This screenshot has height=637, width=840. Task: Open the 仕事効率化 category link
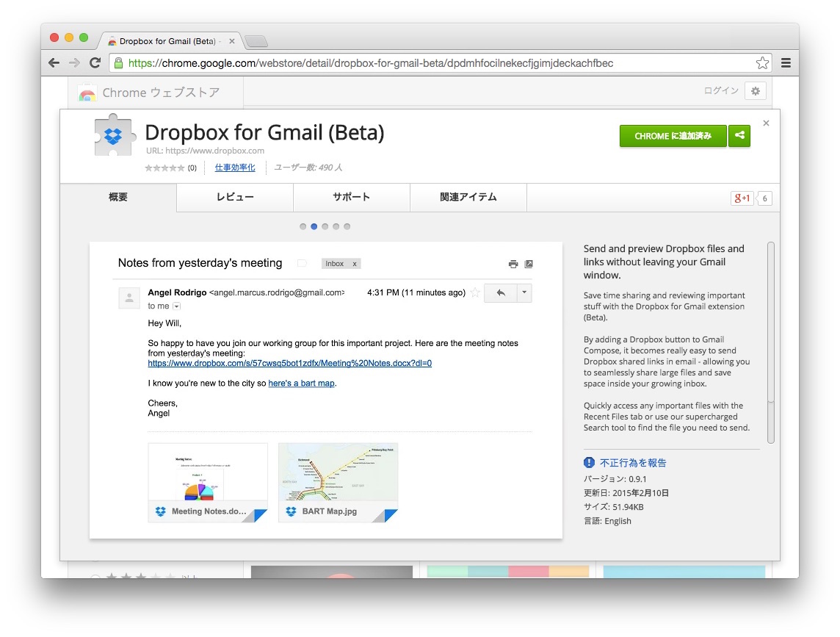[235, 168]
